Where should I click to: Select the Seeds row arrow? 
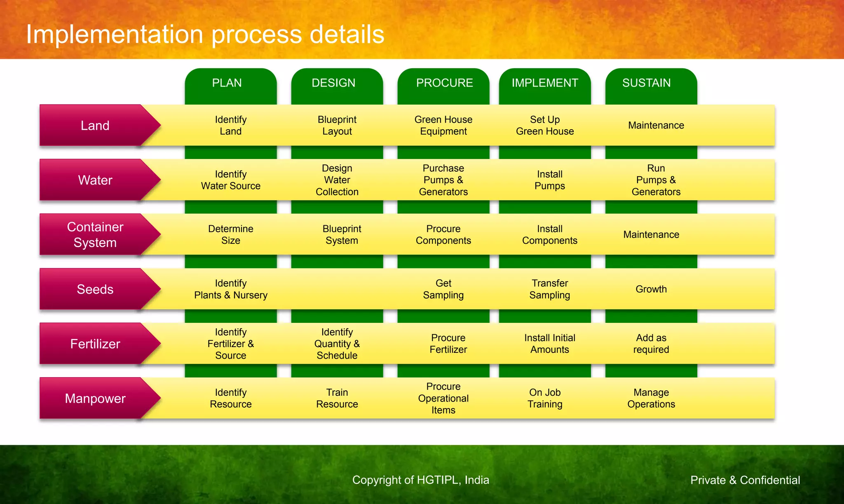(x=95, y=289)
